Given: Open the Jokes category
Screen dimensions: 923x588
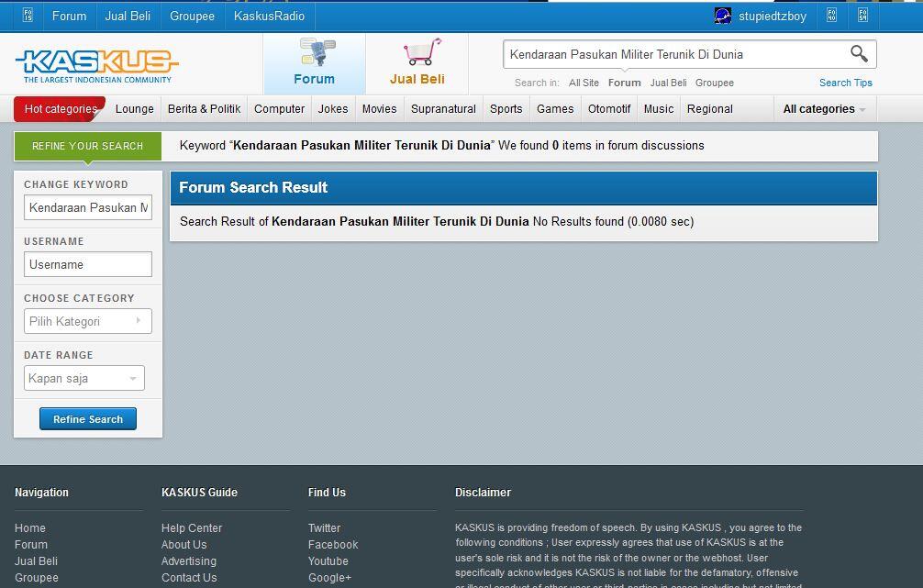Looking at the screenshot, I should tap(332, 109).
